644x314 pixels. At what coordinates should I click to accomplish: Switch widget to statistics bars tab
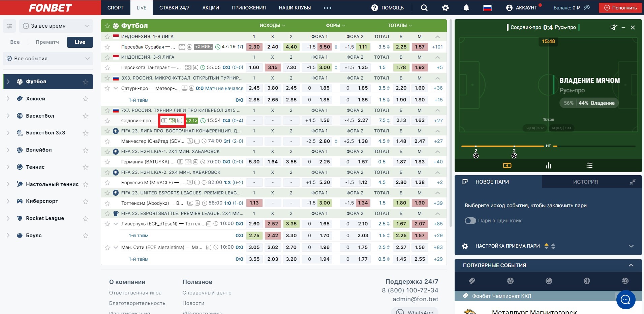click(x=548, y=165)
